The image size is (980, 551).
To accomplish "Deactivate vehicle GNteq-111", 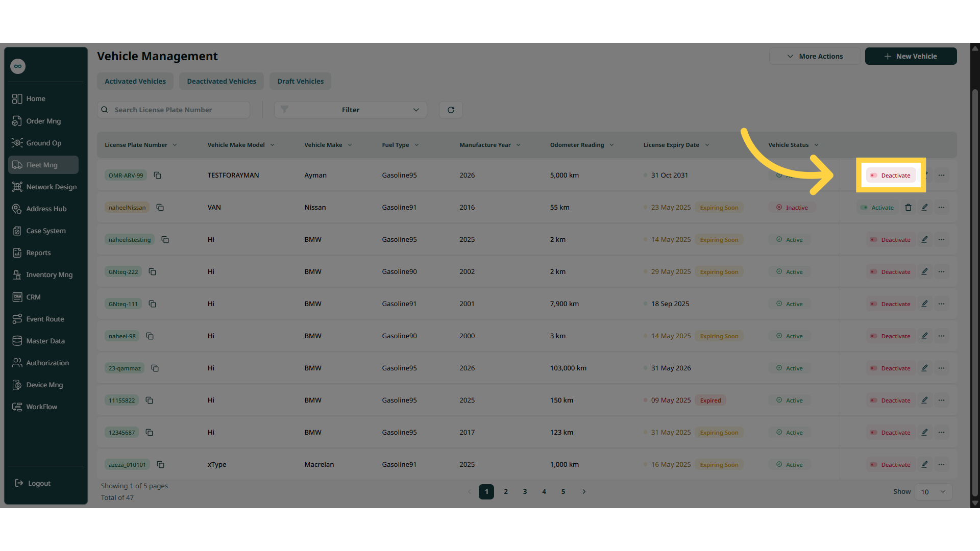I will click(891, 304).
